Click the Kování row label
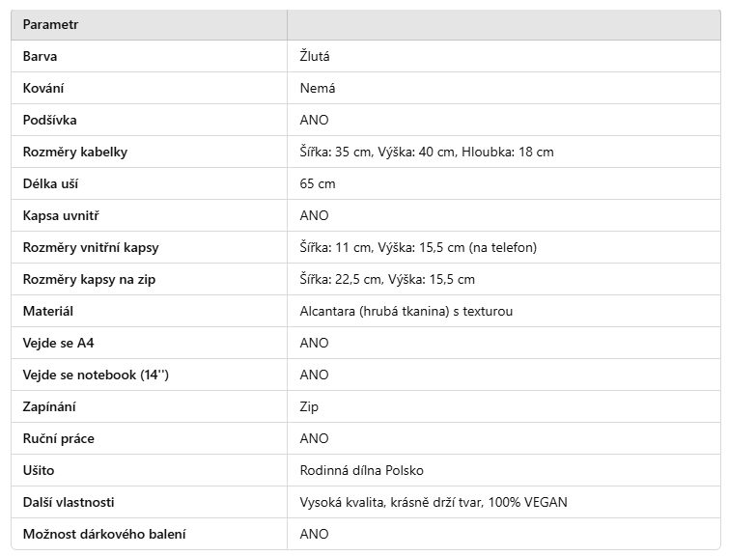 43,88
